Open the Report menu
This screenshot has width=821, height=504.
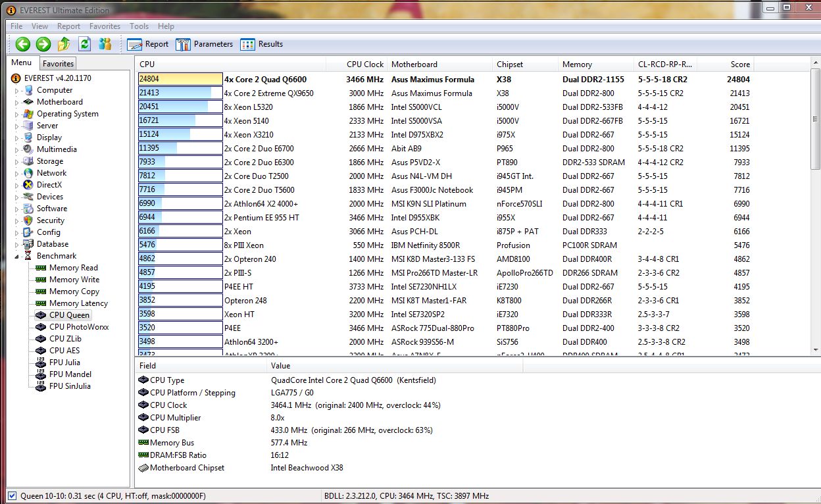click(x=68, y=26)
